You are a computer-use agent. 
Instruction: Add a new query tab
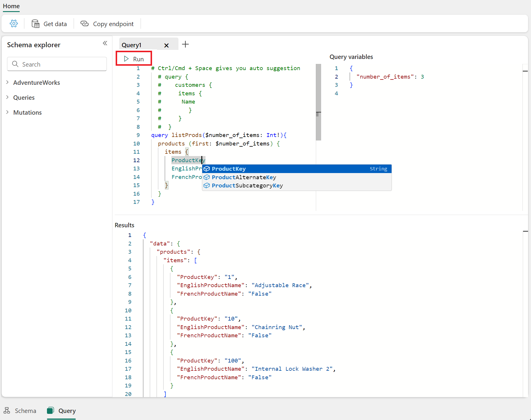185,45
